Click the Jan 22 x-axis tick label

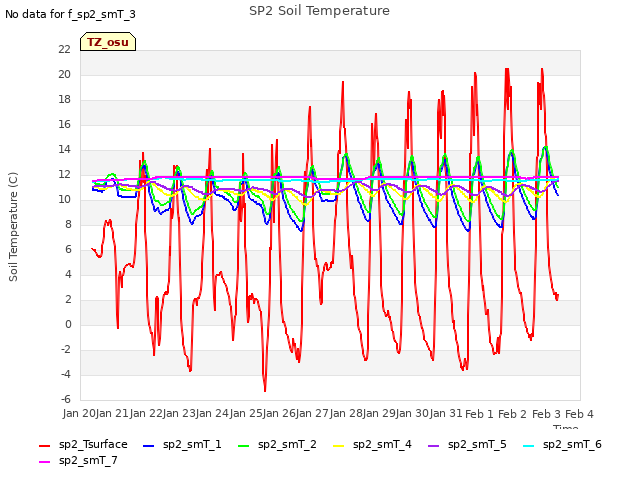146,413
